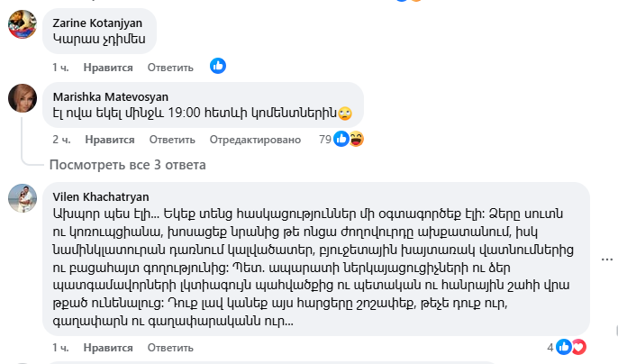
Task: Reply to Vilen Khachatryan's comment
Action: 172,348
